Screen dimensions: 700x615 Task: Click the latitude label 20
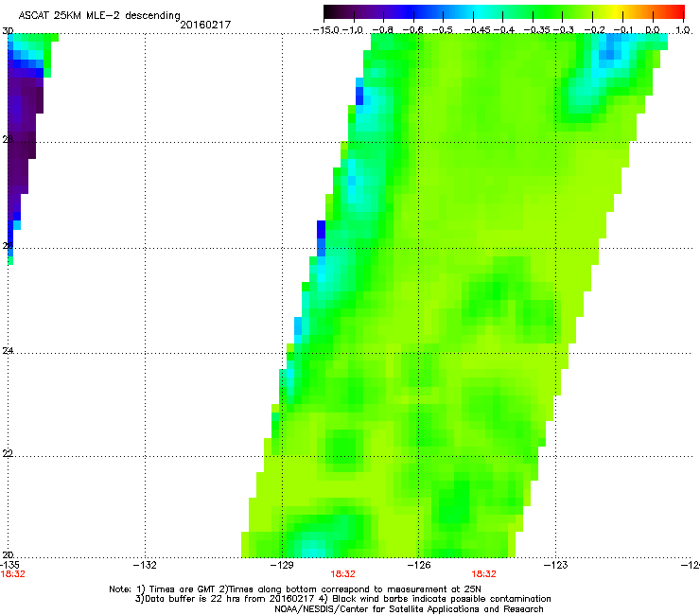[8, 554]
